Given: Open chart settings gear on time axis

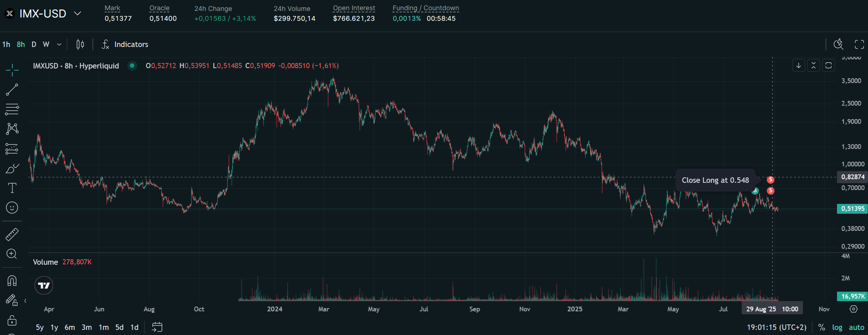Looking at the screenshot, I should click(x=853, y=309).
